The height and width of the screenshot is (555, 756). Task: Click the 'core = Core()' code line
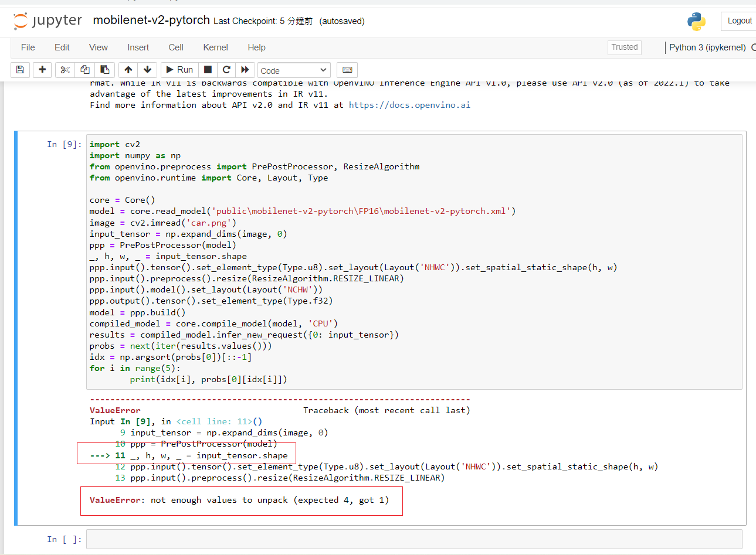123,200
